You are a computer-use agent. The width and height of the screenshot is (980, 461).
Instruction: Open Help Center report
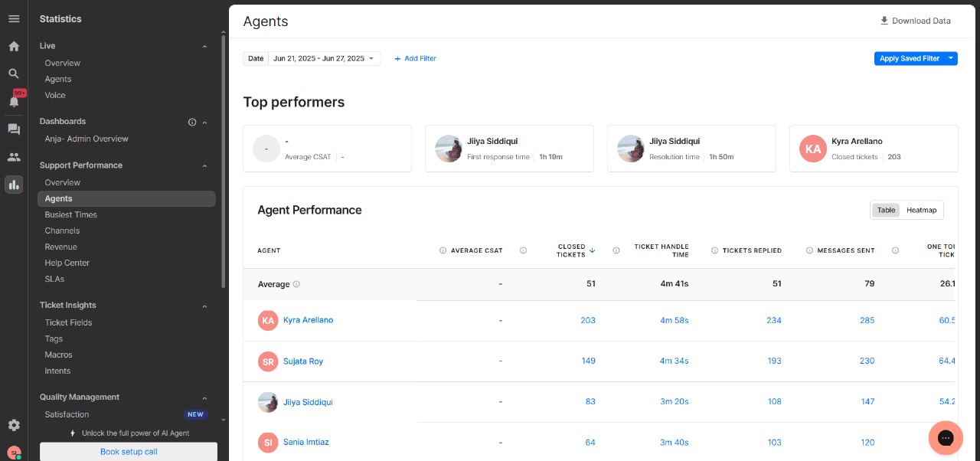(67, 263)
